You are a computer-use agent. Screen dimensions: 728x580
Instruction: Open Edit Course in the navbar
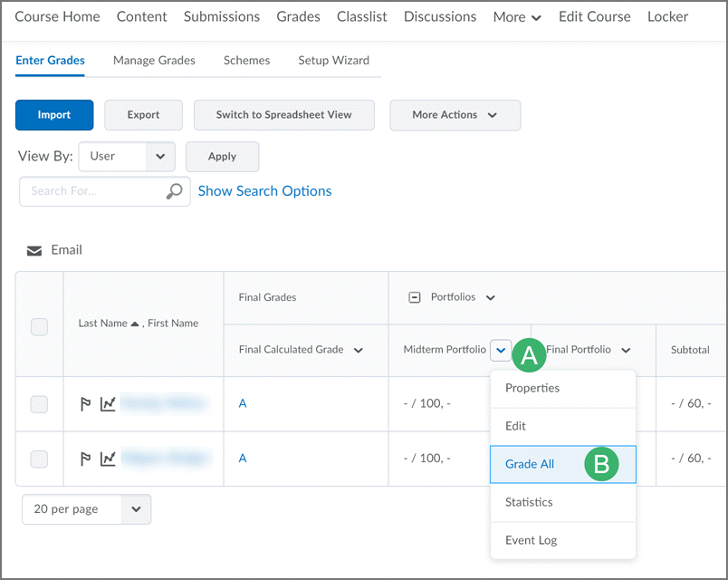594,16
